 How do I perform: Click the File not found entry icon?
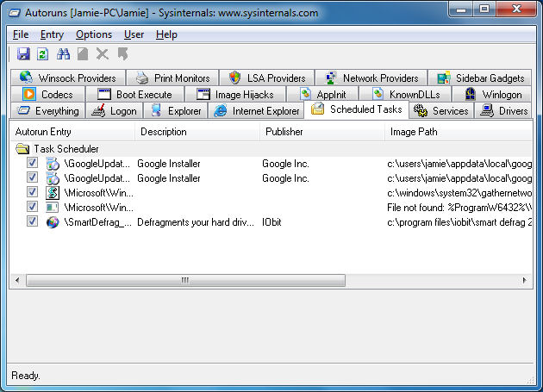coord(53,208)
